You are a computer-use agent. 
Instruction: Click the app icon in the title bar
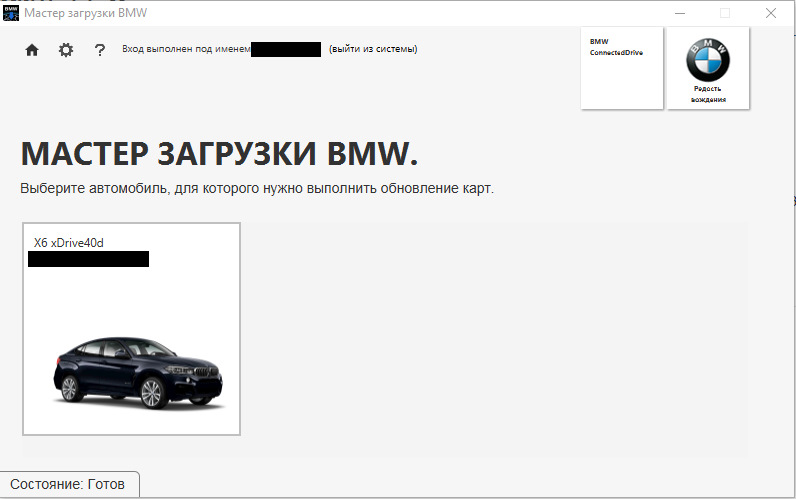pyautogui.click(x=11, y=13)
